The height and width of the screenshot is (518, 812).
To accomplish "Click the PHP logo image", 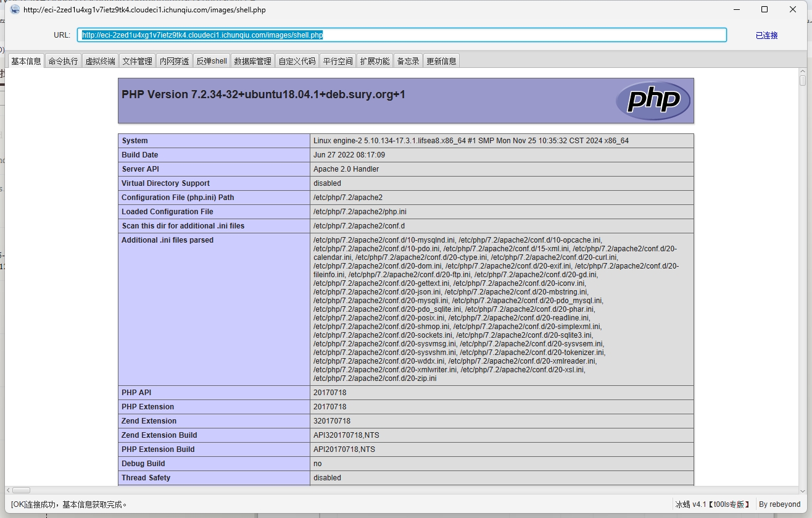I will point(653,100).
